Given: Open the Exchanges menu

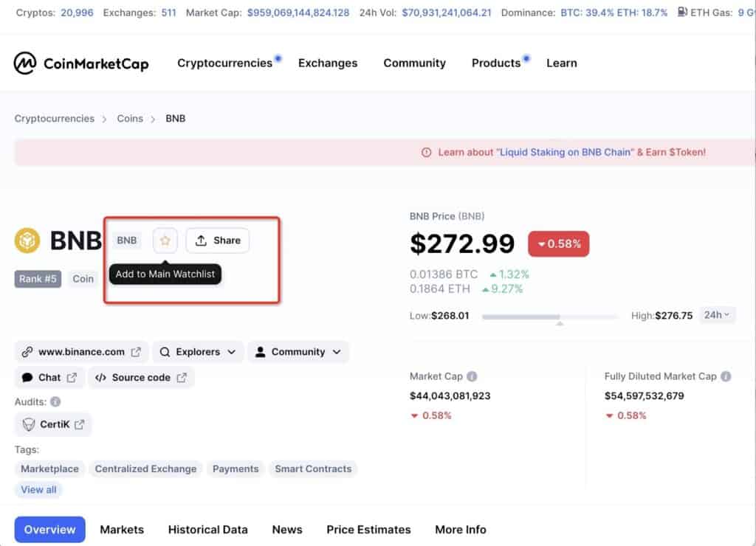Looking at the screenshot, I should tap(328, 63).
